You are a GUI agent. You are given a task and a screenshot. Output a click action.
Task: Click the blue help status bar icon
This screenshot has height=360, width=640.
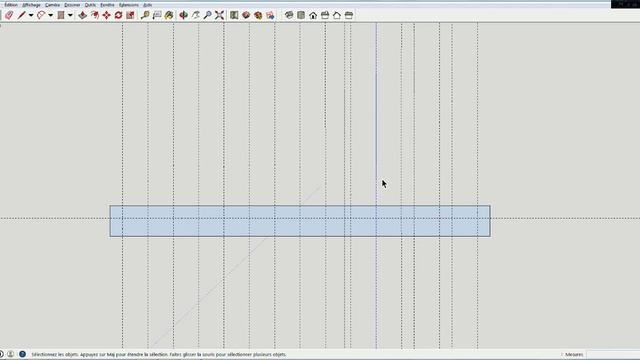[22, 354]
